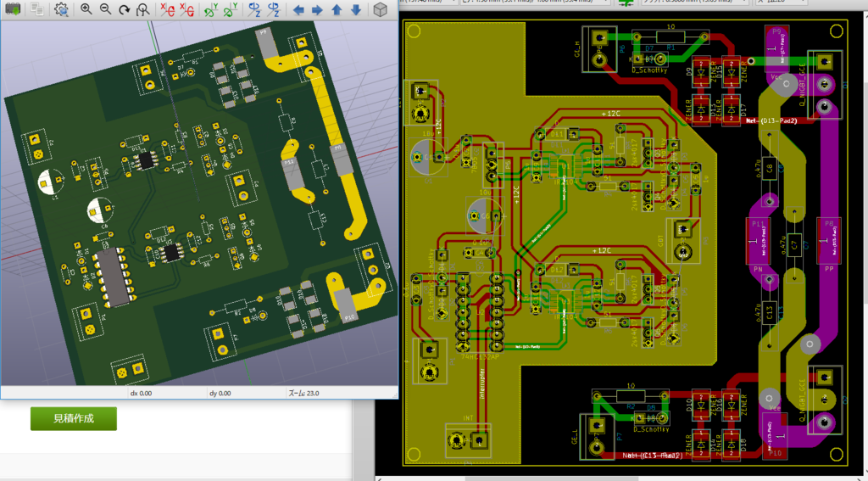Fit board in 3D view
This screenshot has width=868, height=481.
coord(143,8)
